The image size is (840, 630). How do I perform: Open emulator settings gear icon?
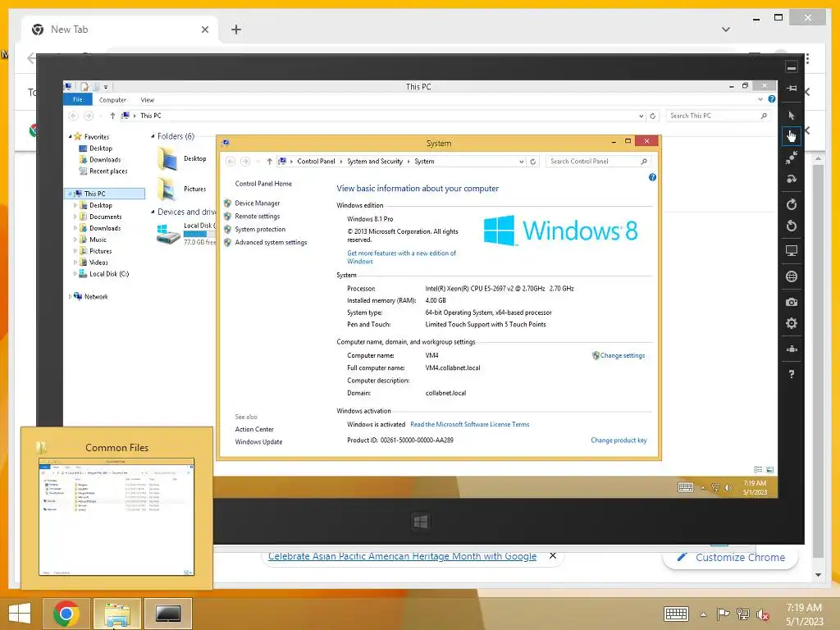(x=792, y=323)
